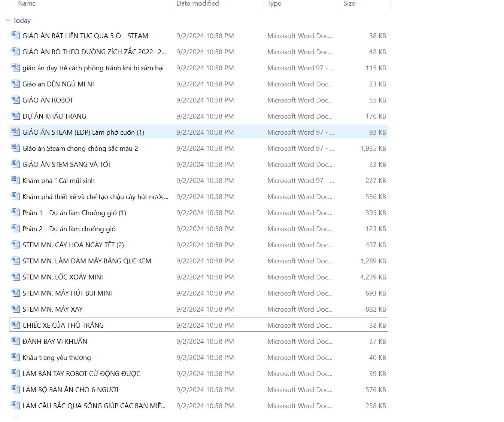The height and width of the screenshot is (422, 504).
Task: Click icon of giáo án dạy trẻ cách phòng tránh
Action: pyautogui.click(x=16, y=68)
